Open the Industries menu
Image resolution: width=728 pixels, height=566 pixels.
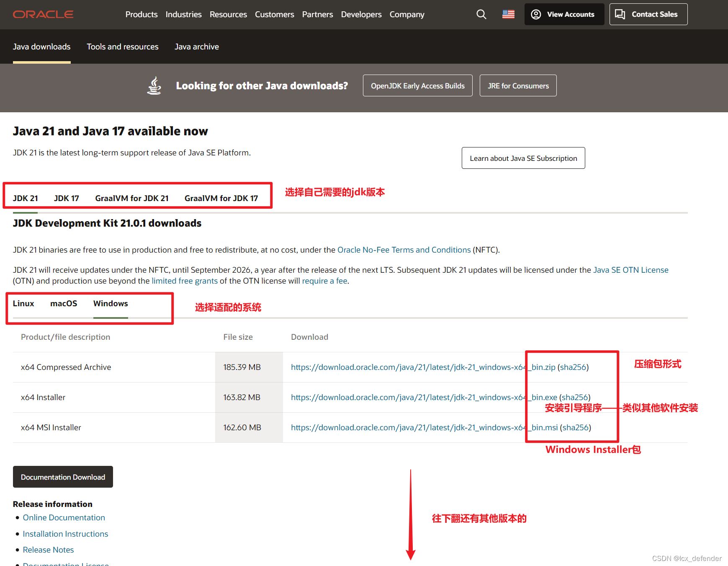point(183,14)
